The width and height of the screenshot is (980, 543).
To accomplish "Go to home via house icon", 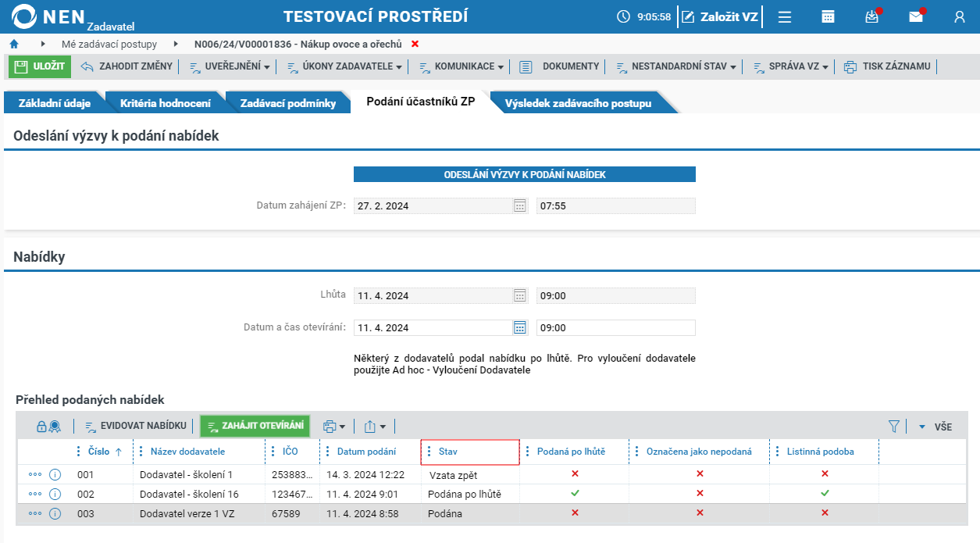I will (14, 44).
